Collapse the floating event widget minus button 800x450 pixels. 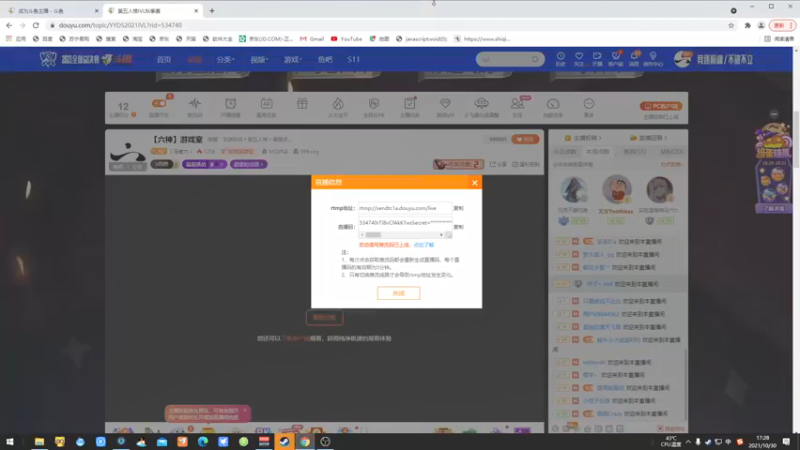(774, 114)
